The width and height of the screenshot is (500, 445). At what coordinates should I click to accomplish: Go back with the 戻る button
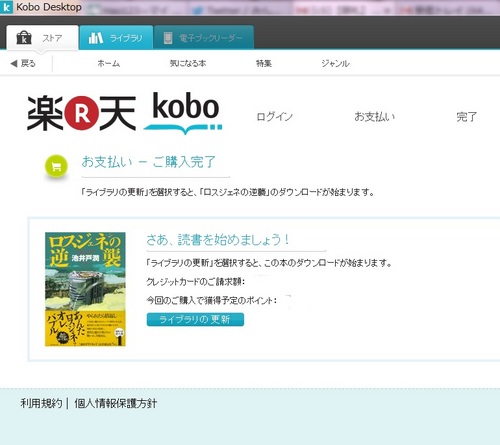tap(23, 63)
